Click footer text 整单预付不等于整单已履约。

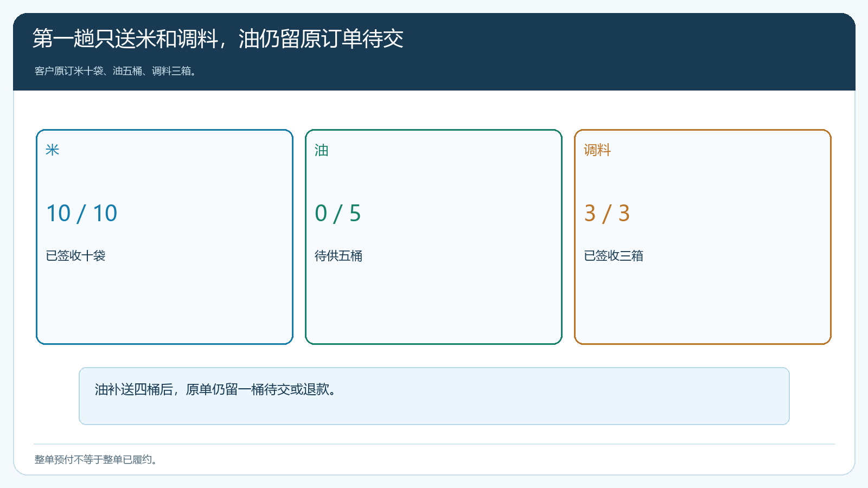coord(97,460)
